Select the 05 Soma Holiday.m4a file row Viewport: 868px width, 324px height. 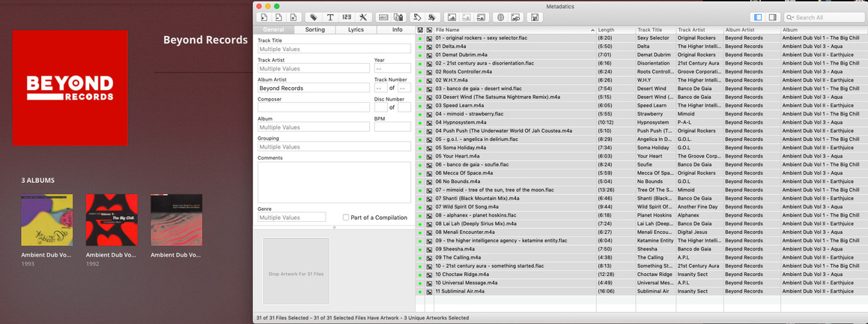click(642, 148)
